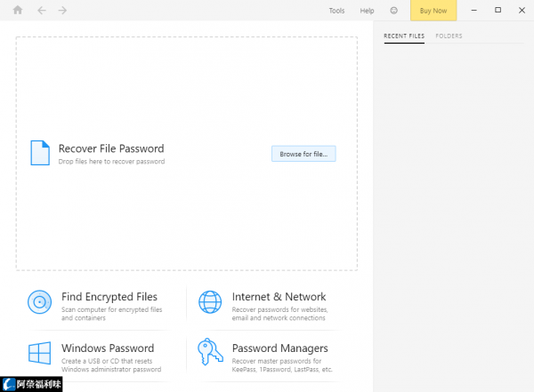Go to the Home screen icon

pyautogui.click(x=18, y=10)
